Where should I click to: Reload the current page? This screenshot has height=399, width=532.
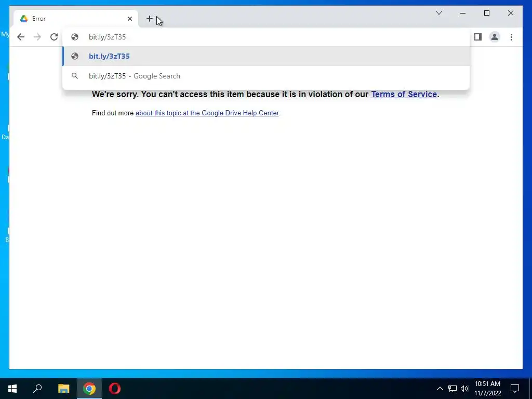click(x=54, y=37)
